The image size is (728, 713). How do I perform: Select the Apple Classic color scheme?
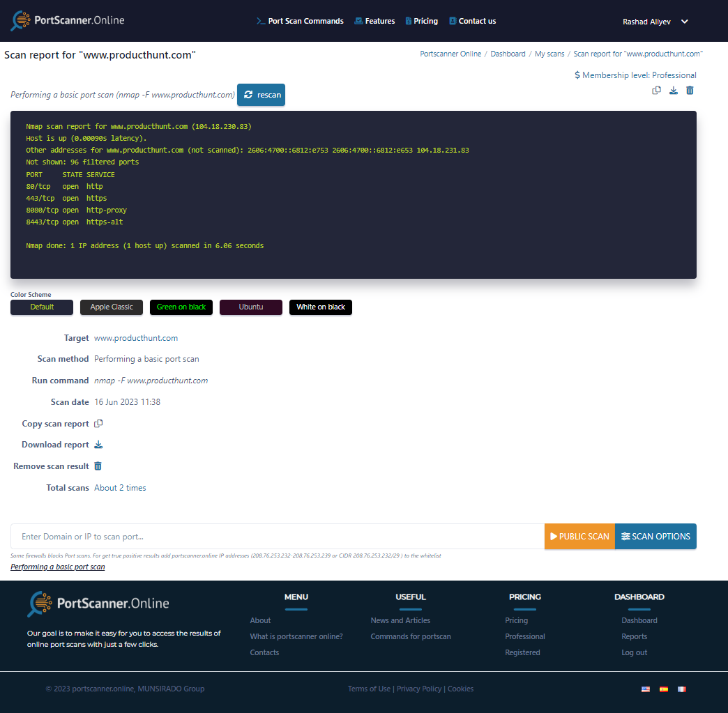112,307
